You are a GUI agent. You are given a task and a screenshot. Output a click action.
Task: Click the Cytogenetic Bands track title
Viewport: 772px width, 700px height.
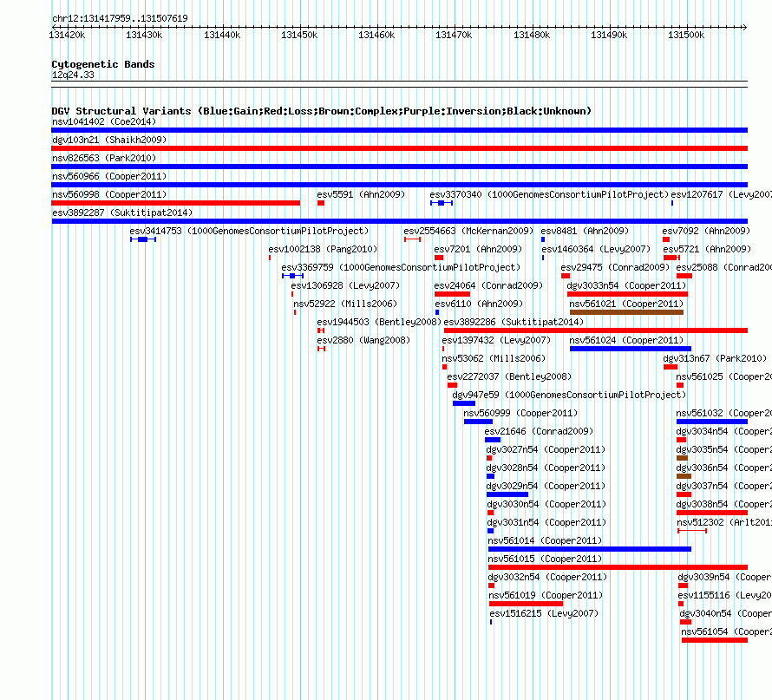pyautogui.click(x=103, y=64)
